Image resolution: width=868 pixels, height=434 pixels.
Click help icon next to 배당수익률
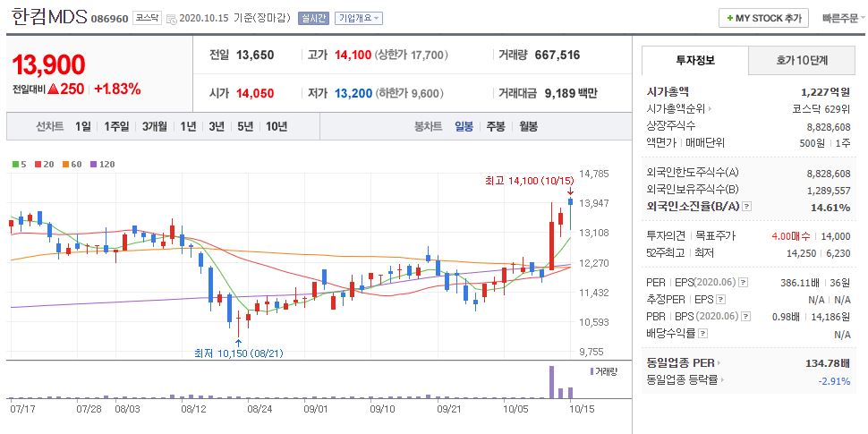coord(702,334)
